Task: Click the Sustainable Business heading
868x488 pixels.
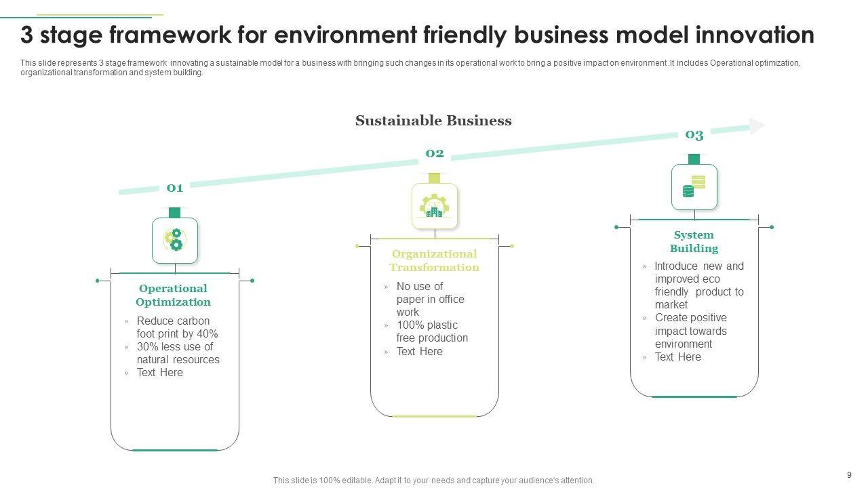Action: 433,121
